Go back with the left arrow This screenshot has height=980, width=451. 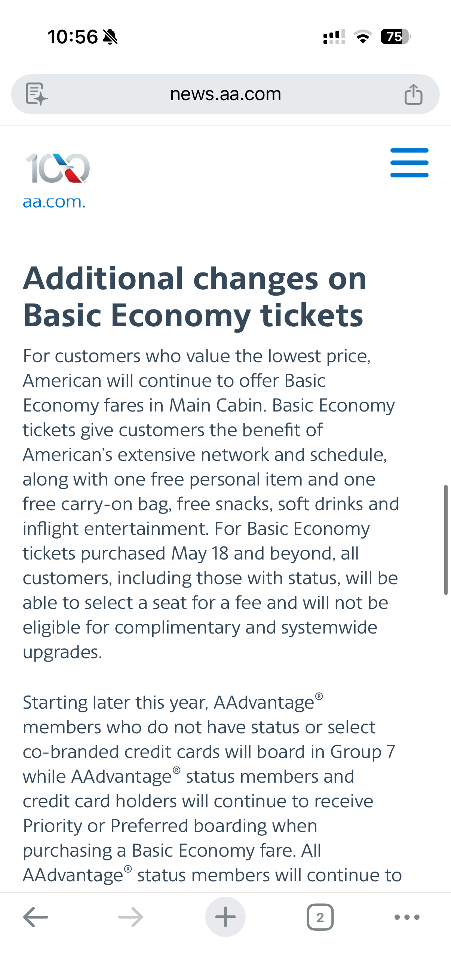click(36, 917)
